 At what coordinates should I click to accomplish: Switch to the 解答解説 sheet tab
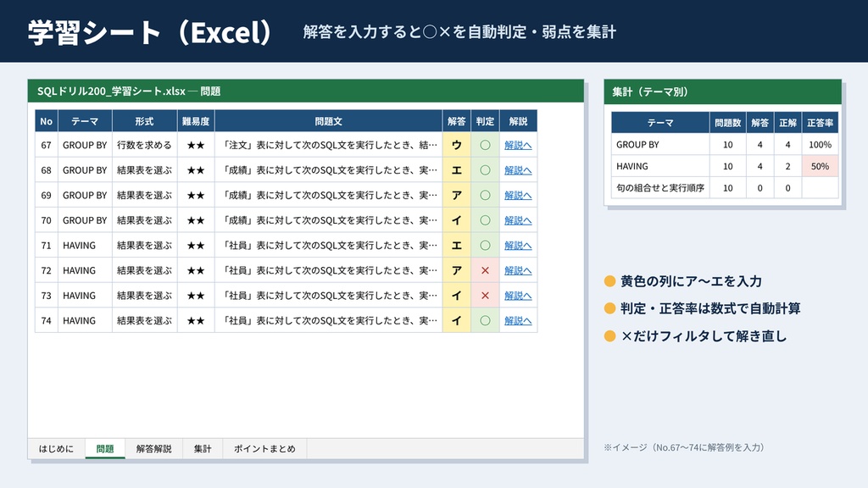pos(154,449)
